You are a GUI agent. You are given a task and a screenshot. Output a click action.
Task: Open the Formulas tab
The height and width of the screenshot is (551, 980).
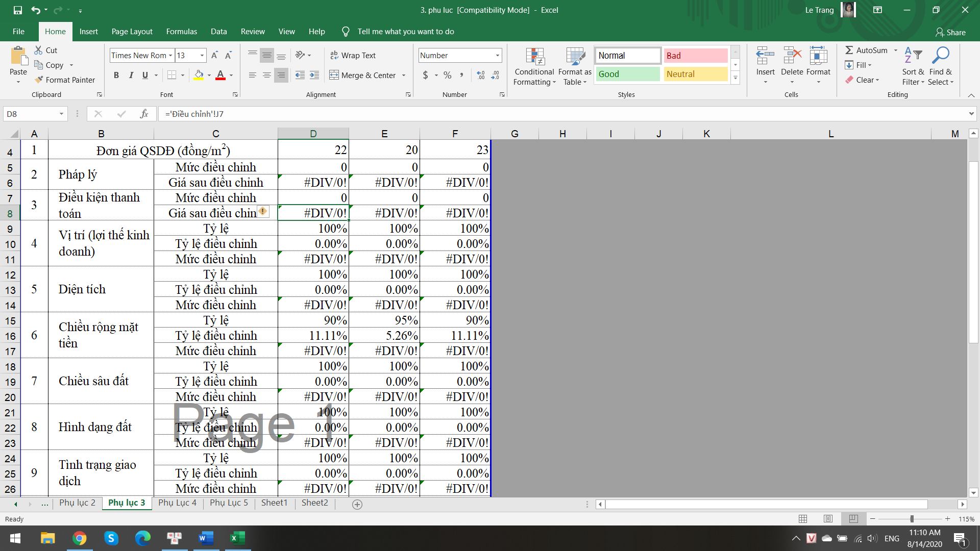point(181,32)
